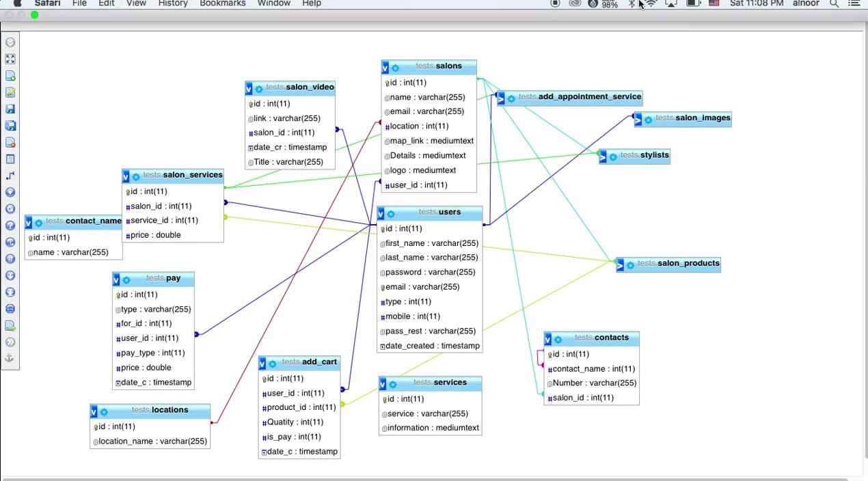Click the View in fullscreen icon
The height and width of the screenshot is (481, 868).
10,59
